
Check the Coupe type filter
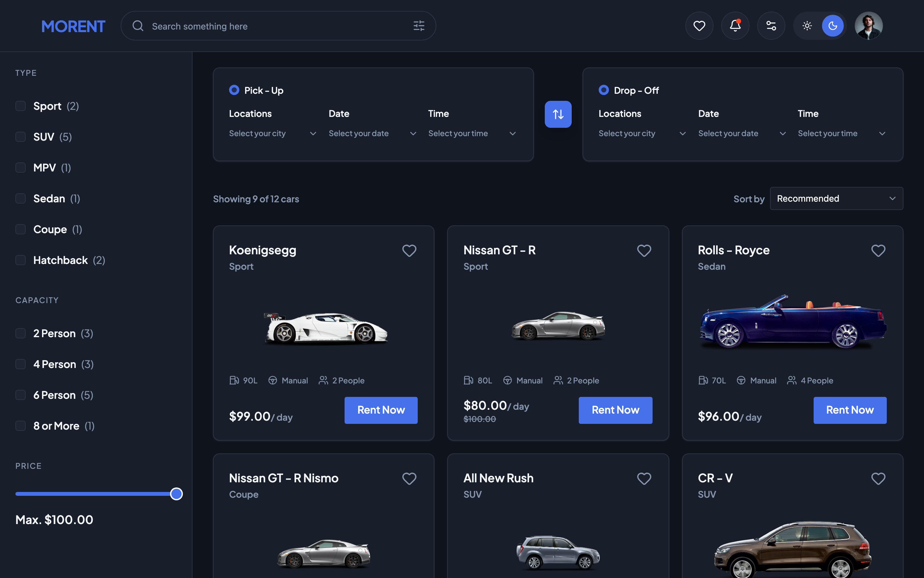(x=21, y=229)
